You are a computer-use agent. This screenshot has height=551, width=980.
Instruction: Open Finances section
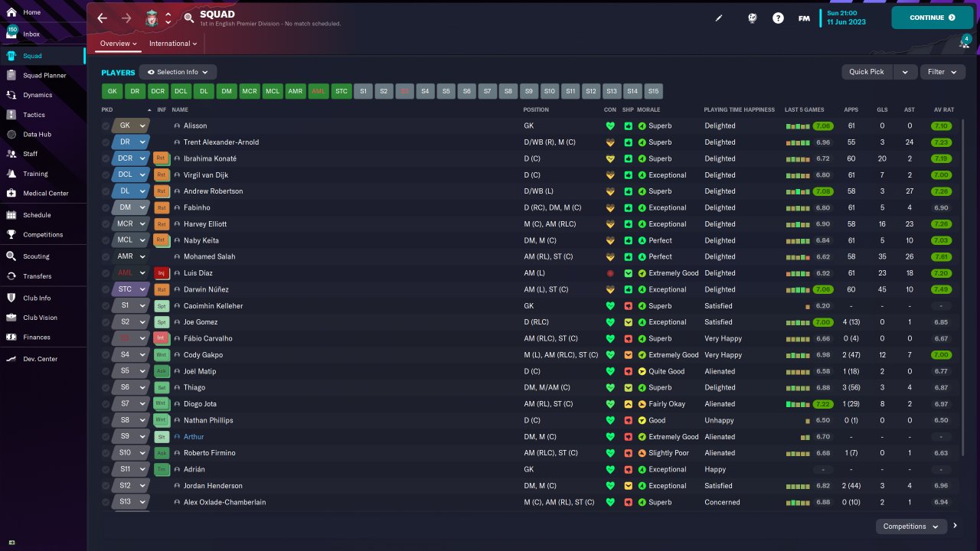43,337
